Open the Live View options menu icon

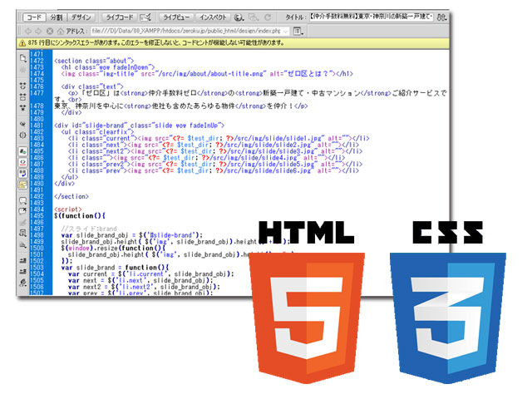[298, 32]
